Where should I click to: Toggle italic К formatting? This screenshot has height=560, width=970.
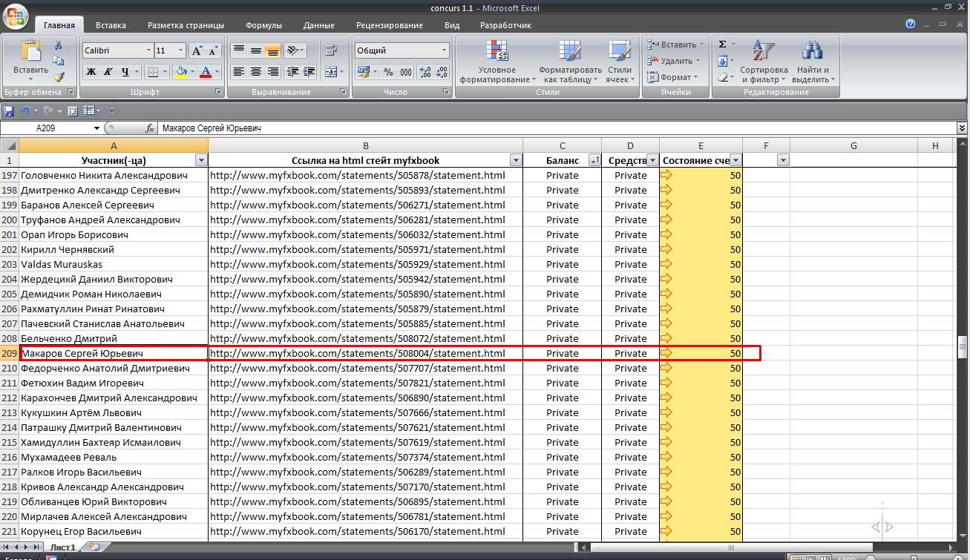tap(108, 72)
